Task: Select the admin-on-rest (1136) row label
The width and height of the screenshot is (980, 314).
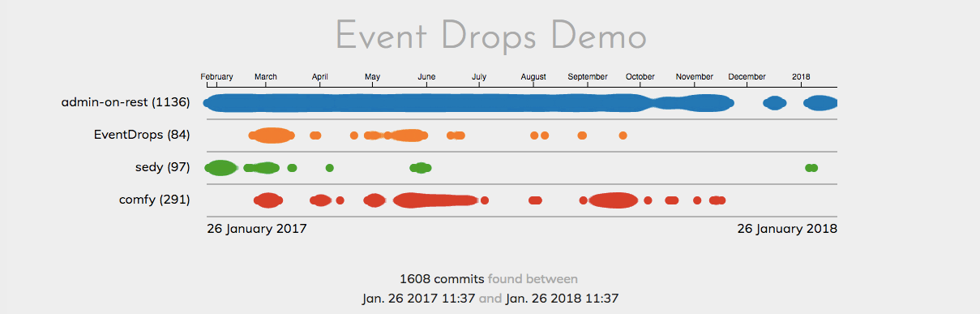Action: coord(125,103)
